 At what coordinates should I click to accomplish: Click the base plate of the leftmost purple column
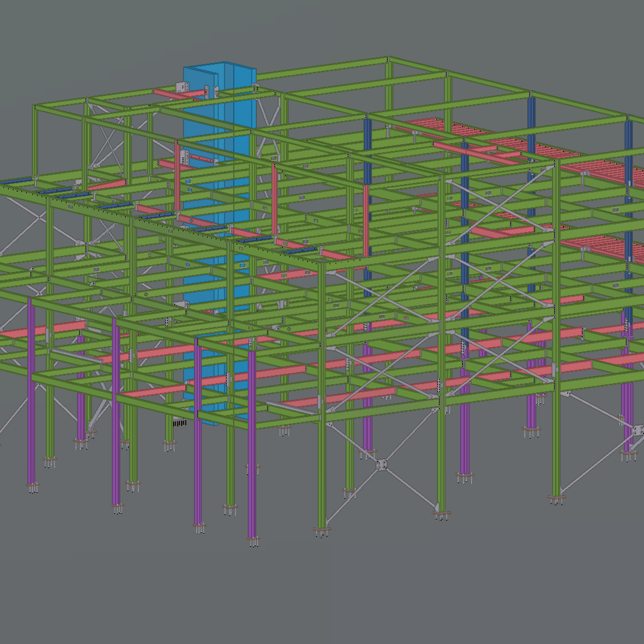click(32, 486)
